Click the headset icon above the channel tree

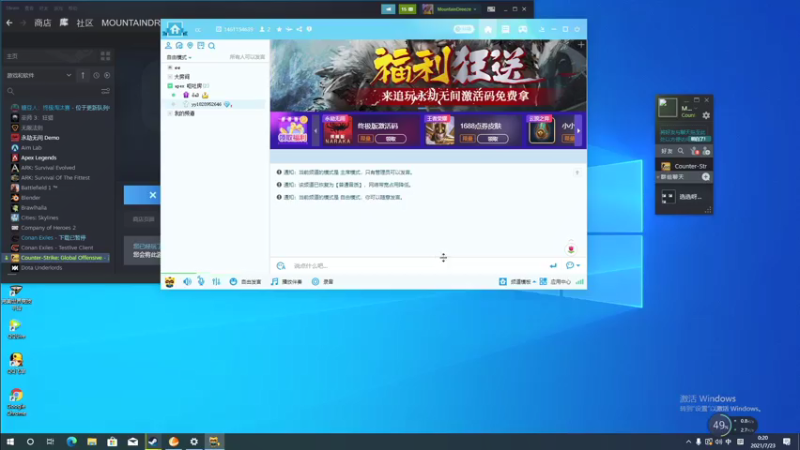point(179,46)
